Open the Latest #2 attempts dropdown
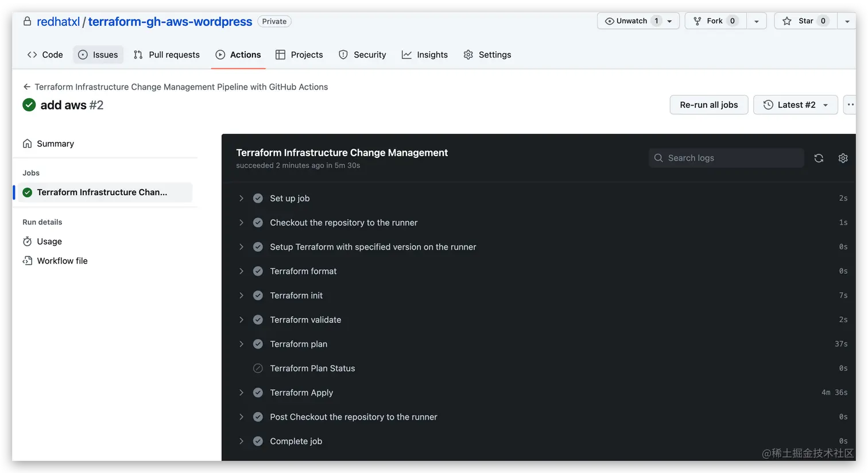 tap(796, 105)
